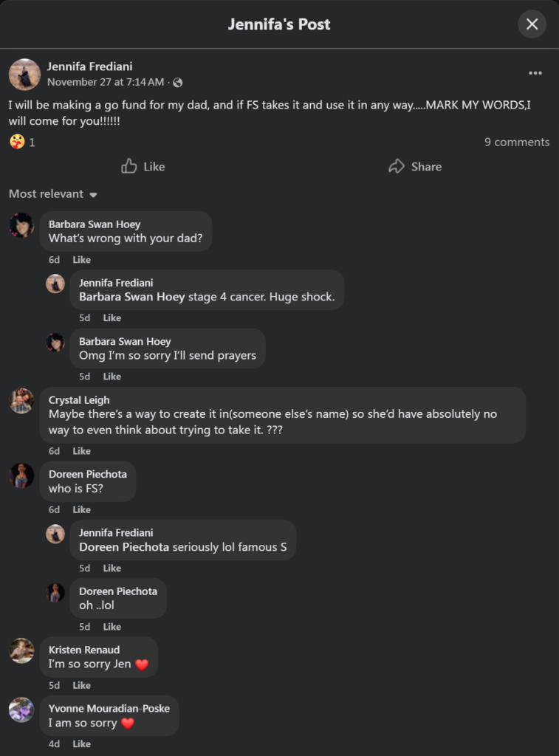Screen dimensions: 559x756
Task: View the care reaction emoji on post
Action: tap(17, 142)
